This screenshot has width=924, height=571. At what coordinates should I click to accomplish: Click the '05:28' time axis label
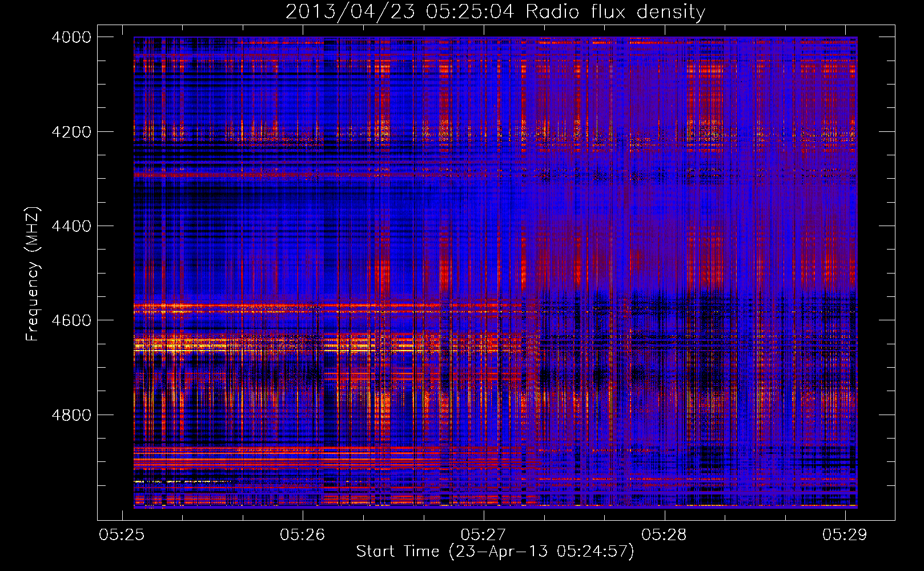[664, 534]
